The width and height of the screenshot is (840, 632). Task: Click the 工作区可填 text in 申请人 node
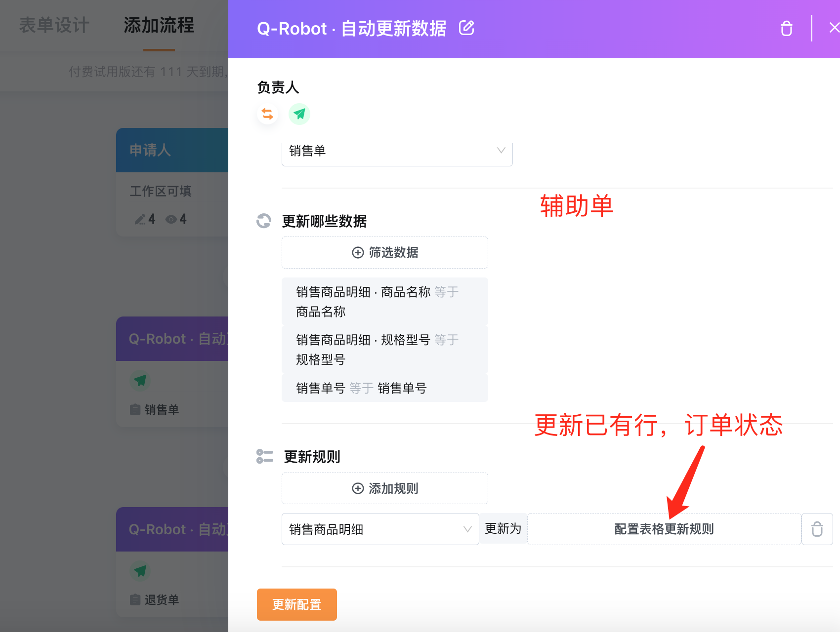coord(161,191)
